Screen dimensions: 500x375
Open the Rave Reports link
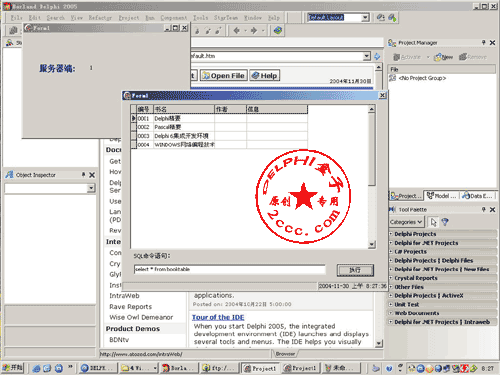pos(130,307)
